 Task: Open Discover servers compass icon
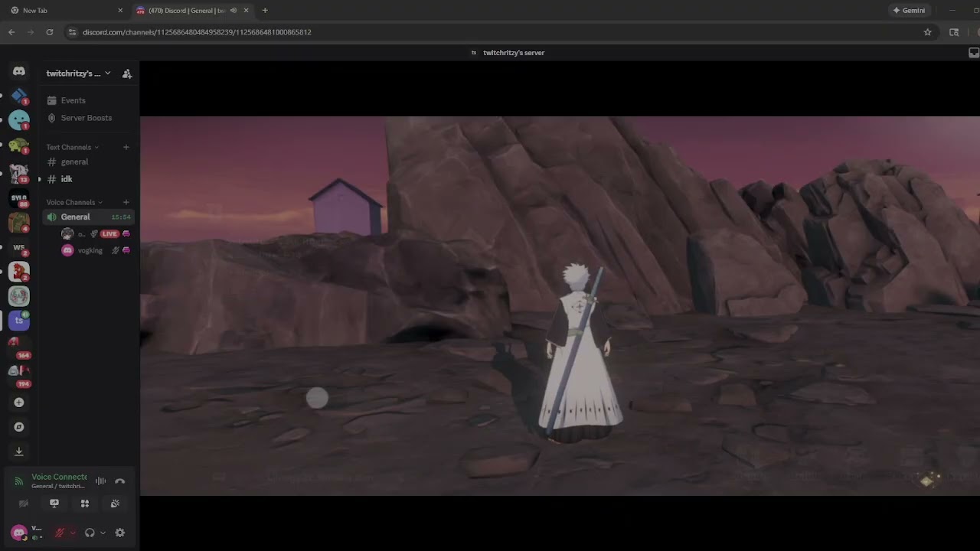point(19,427)
